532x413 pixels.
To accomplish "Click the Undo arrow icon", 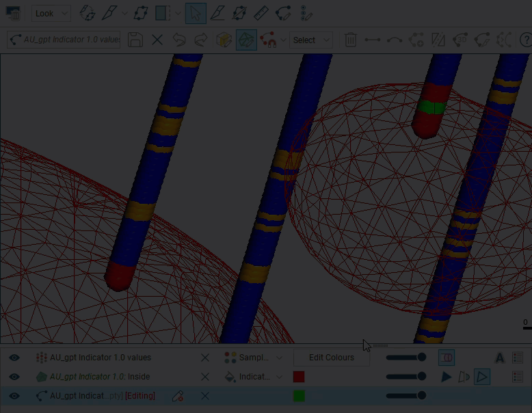I will [x=179, y=40].
